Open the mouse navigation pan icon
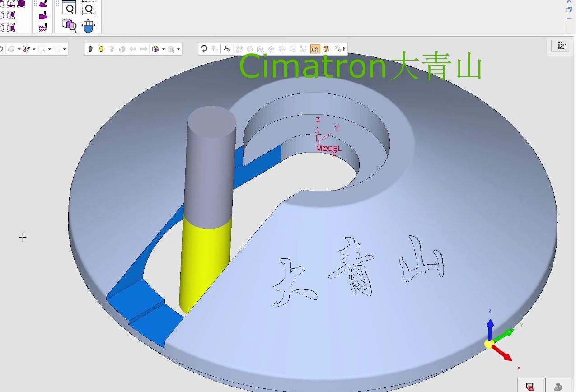The width and height of the screenshot is (576, 392). [89, 25]
